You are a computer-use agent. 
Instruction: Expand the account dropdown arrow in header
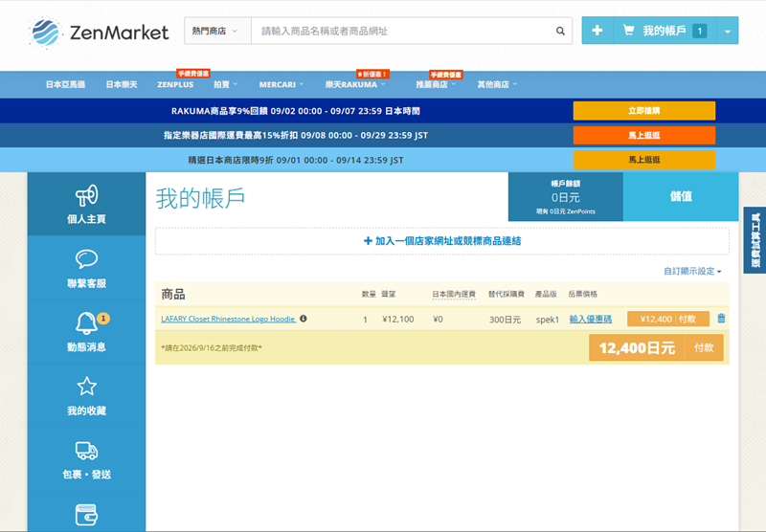point(728,31)
